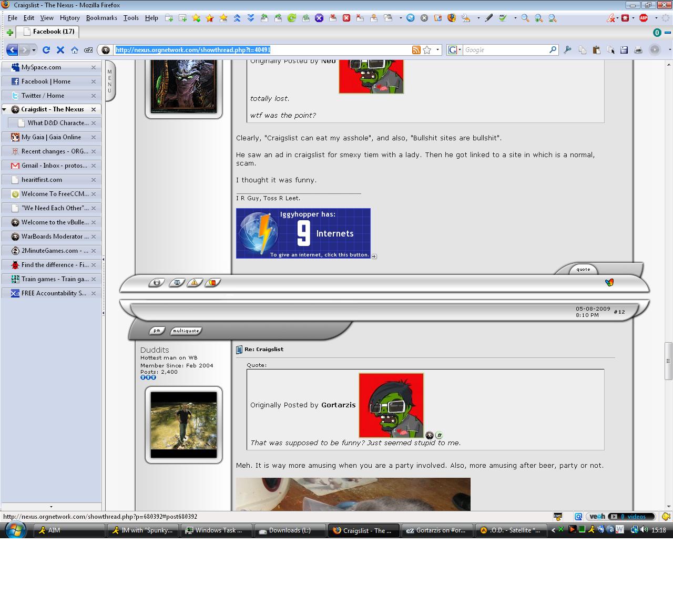
Task: Close the MySpace.com tab in sidebar
Action: pyautogui.click(x=94, y=67)
